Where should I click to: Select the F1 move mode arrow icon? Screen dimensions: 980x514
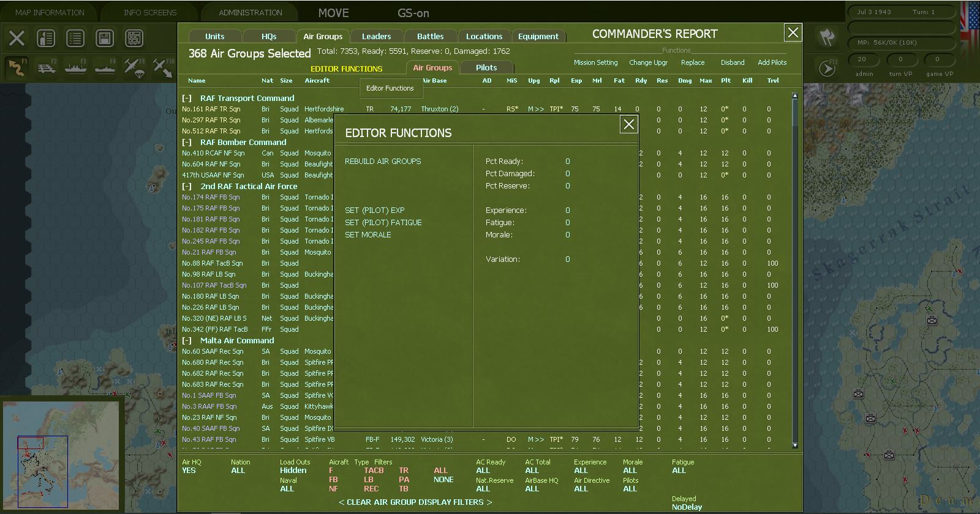[x=17, y=67]
